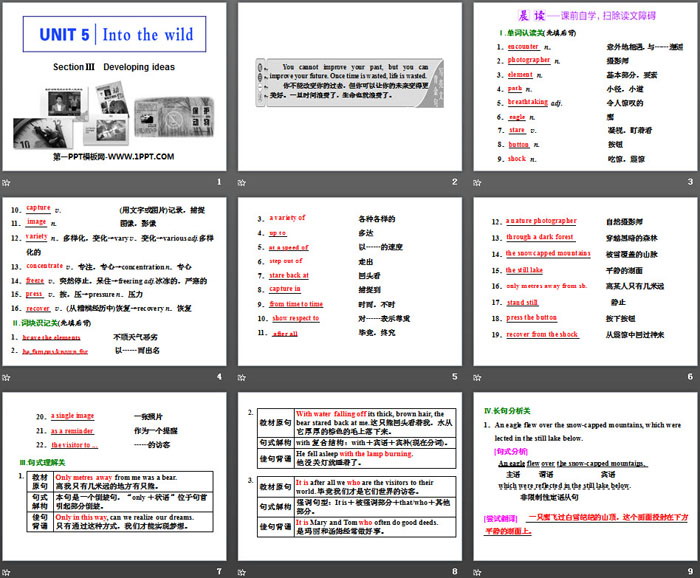Click the slide number 7 label

point(219,571)
